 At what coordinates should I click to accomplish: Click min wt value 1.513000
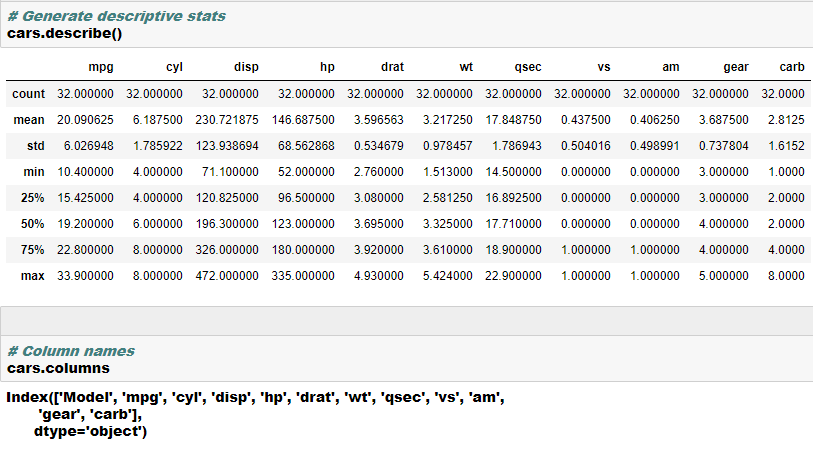point(448,172)
